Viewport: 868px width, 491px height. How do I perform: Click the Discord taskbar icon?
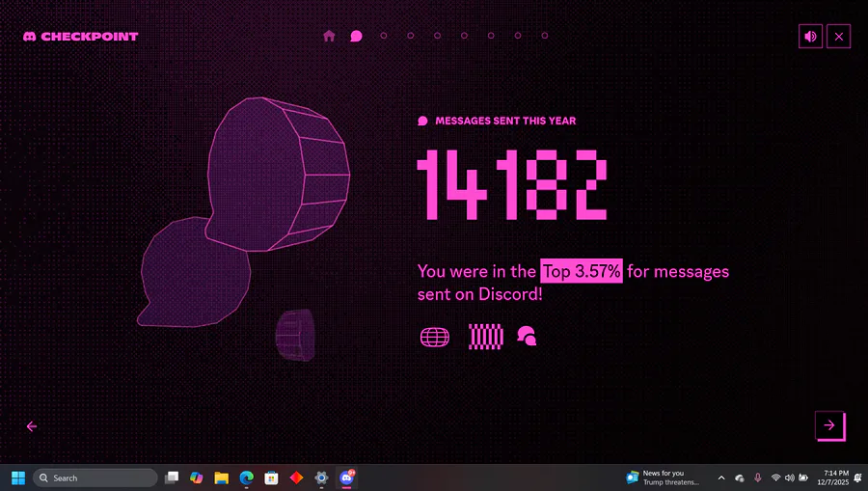click(x=346, y=477)
